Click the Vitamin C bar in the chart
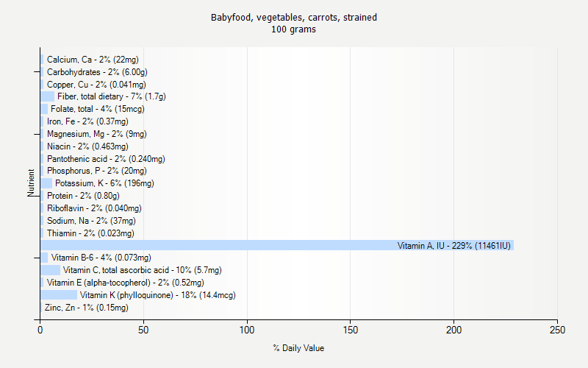Image resolution: width=588 pixels, height=368 pixels. click(x=51, y=270)
